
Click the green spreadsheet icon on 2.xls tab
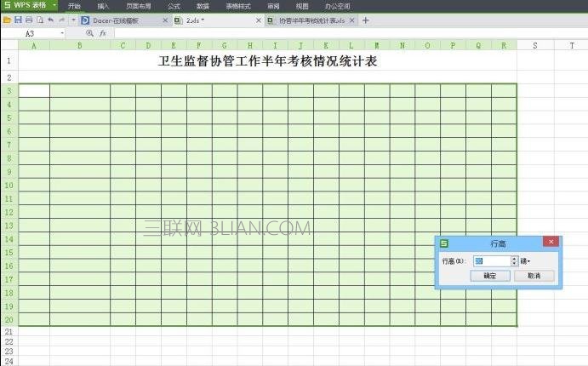point(178,20)
